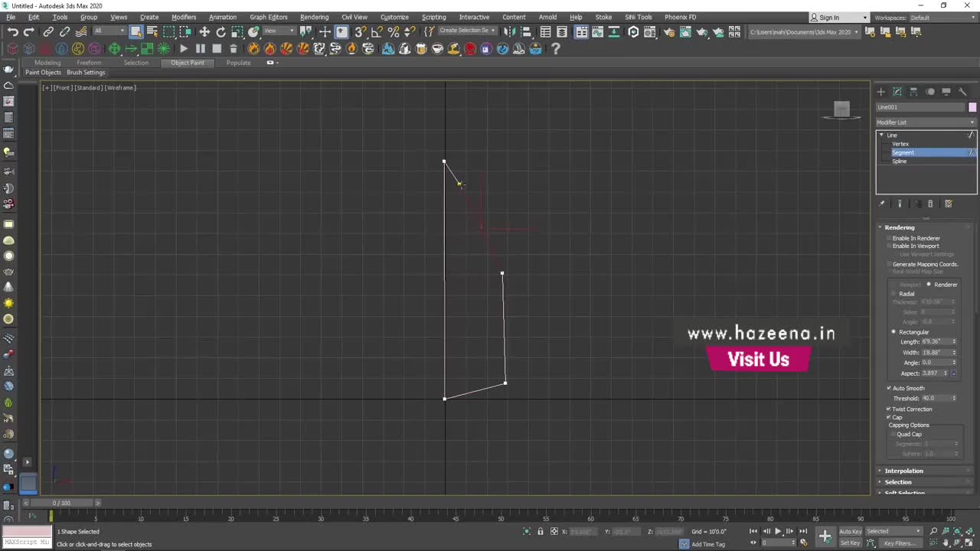
Task: Switch to the Create command panel tab
Action: [x=880, y=91]
